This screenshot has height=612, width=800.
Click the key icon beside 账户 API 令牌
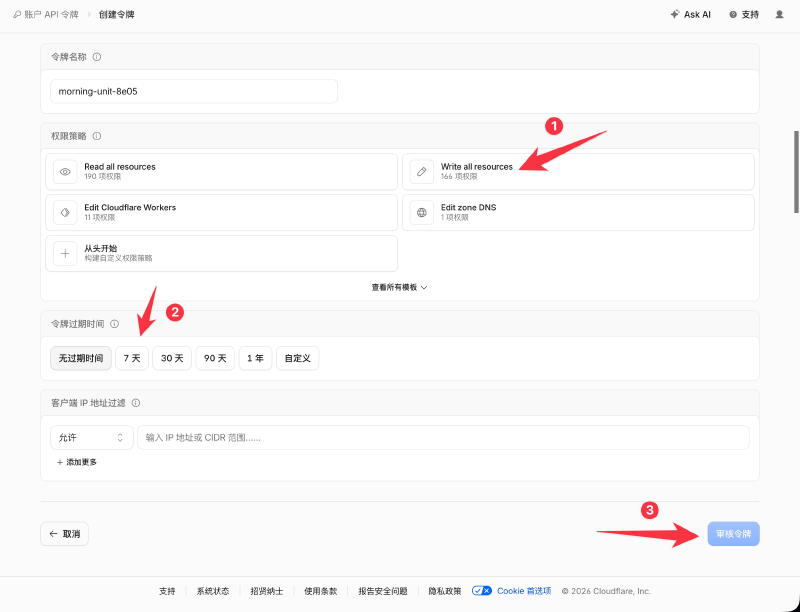click(17, 14)
